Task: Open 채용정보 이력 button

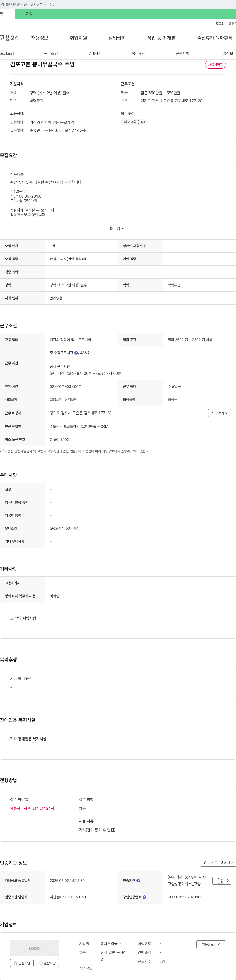Action: 211,944
